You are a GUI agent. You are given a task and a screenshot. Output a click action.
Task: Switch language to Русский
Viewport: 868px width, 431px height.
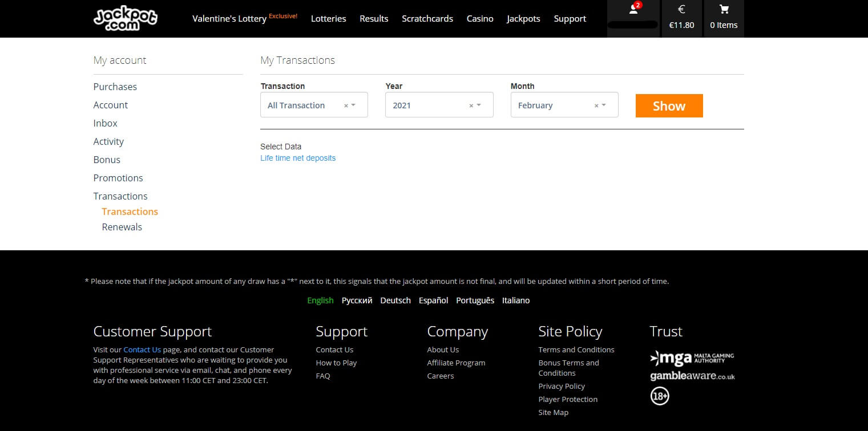coord(357,300)
